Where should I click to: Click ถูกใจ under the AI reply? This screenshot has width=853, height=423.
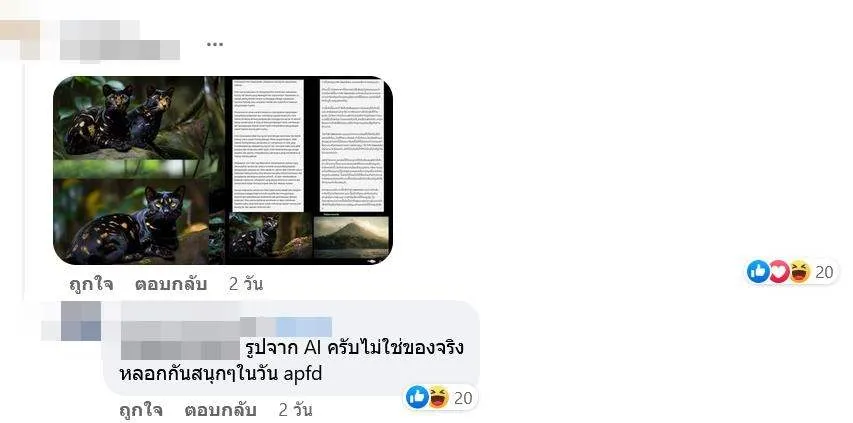pyautogui.click(x=141, y=410)
